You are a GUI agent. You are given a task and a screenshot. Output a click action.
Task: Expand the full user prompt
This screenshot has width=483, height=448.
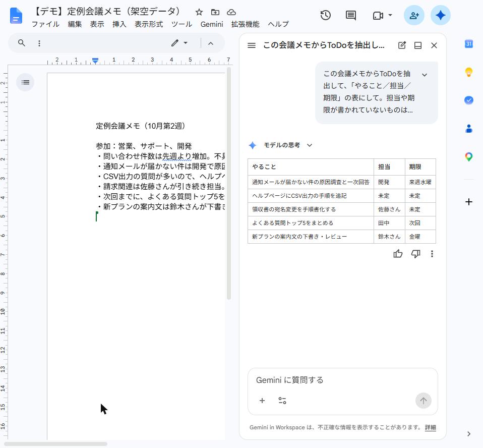425,75
